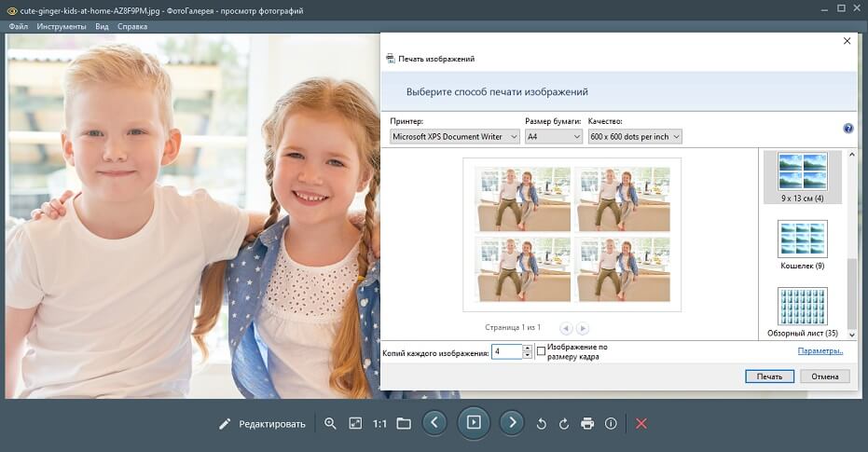Close the print dialog with X
The image size is (868, 452).
coord(847,41)
